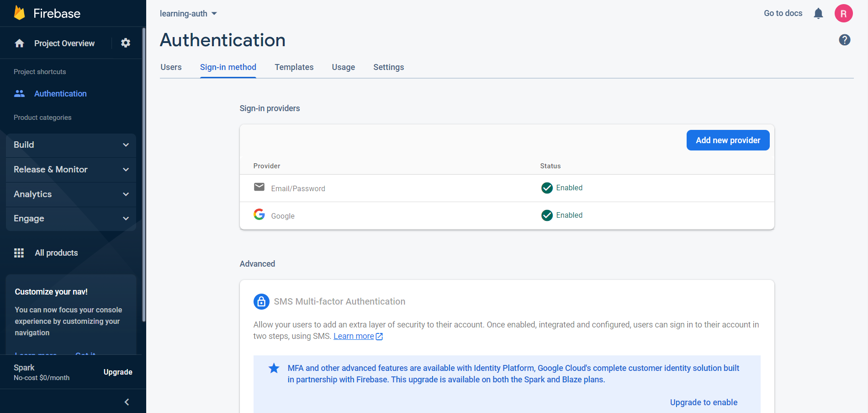
Task: Click the Google enabled checkmark icon
Action: coord(547,215)
